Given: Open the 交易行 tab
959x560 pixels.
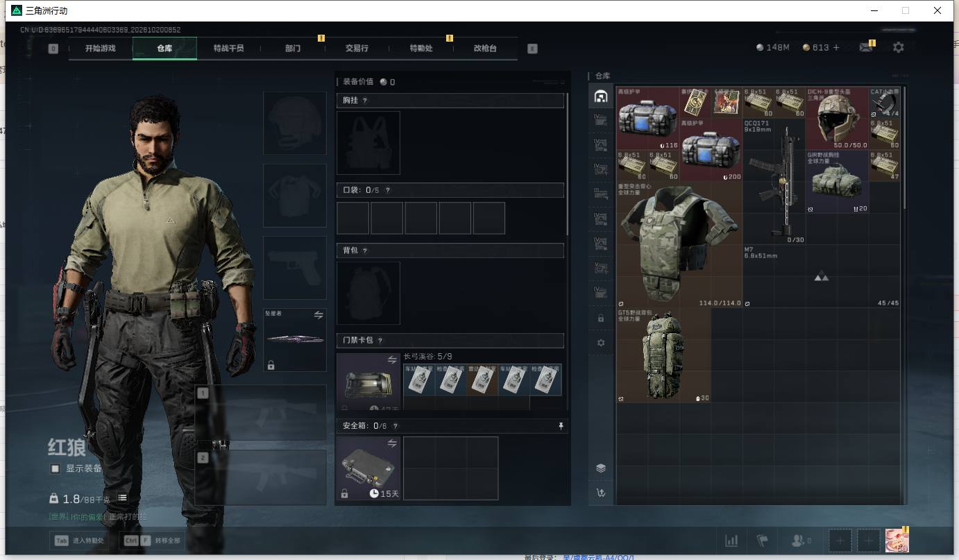Looking at the screenshot, I should click(x=357, y=49).
